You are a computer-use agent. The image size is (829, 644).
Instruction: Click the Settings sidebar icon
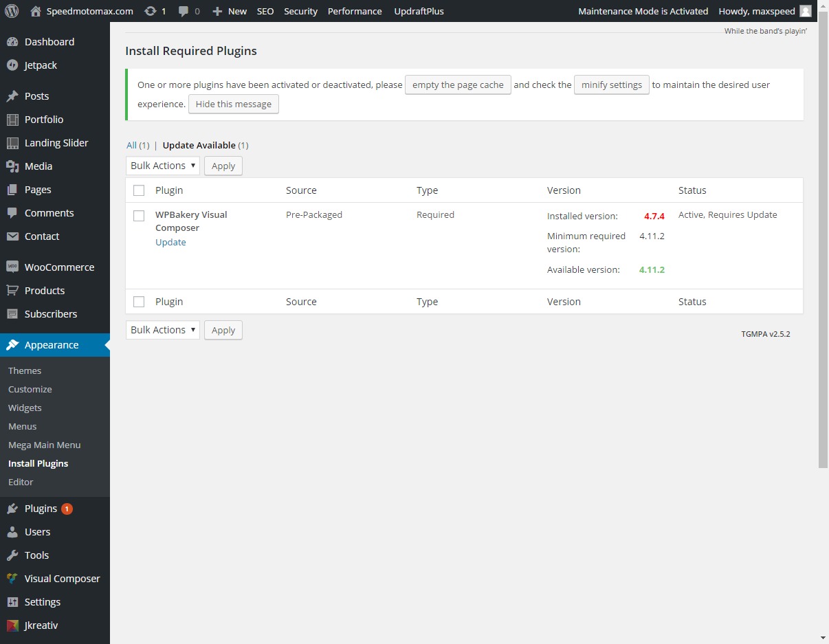[12, 602]
